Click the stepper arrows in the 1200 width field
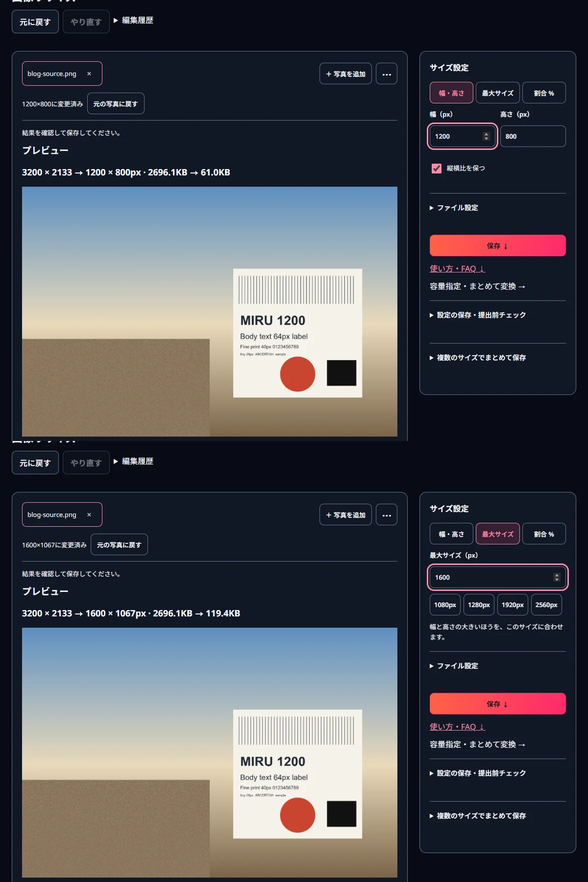The width and height of the screenshot is (588, 882). tap(486, 136)
